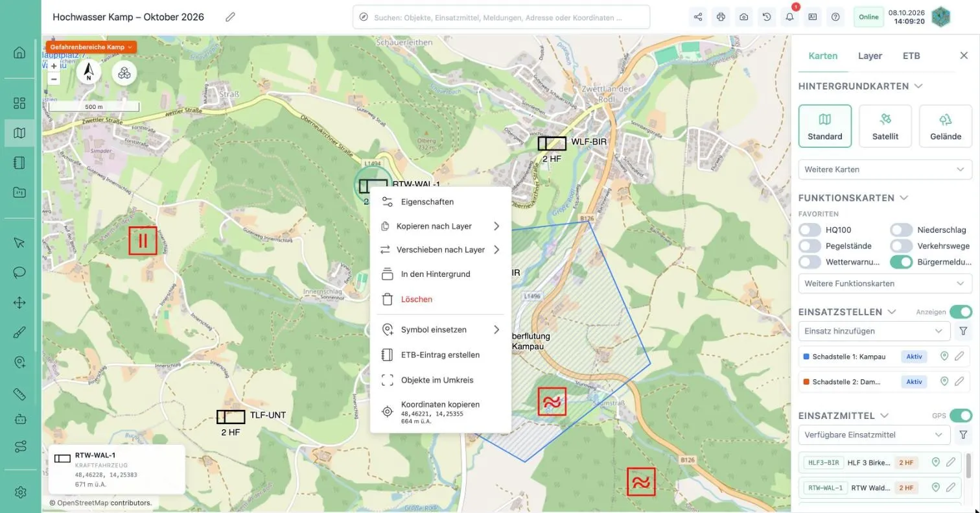Disable the Bürgermeldungen toggle
This screenshot has height=513, width=980.
[901, 262]
